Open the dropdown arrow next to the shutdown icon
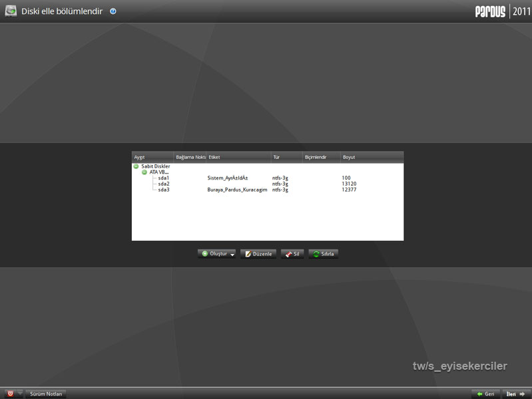 click(20, 393)
